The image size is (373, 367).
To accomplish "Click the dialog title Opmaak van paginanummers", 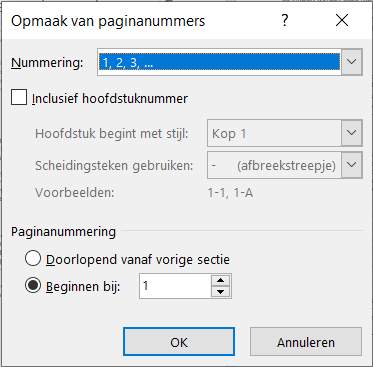I will [x=108, y=21].
